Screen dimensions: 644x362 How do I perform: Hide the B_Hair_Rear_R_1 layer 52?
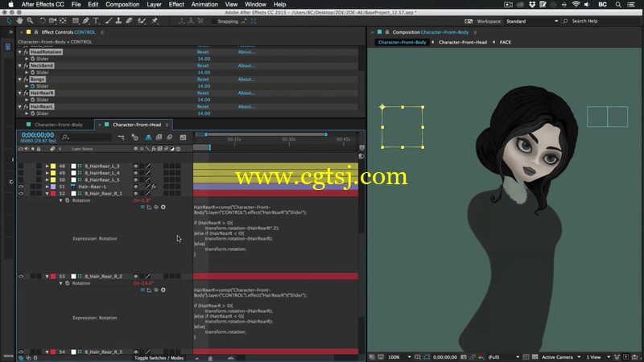pos(21,193)
